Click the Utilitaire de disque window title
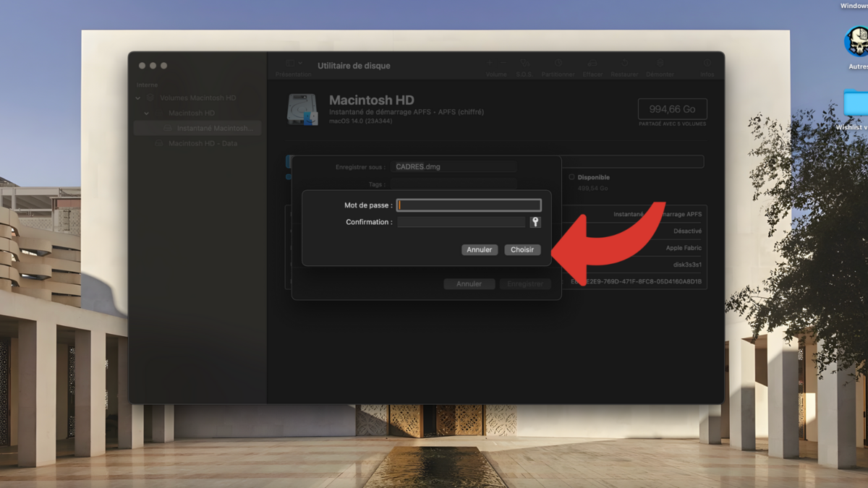Screen dimensions: 868x488 coord(354,66)
